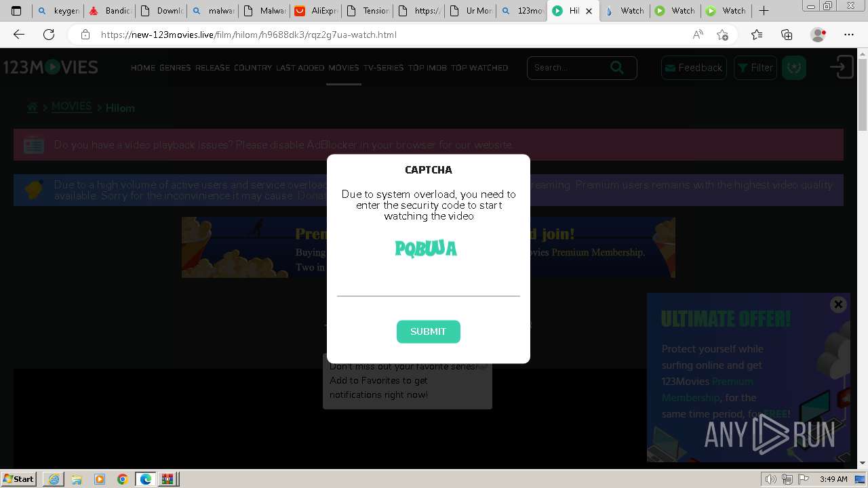868x488 pixels.
Task: Open the Feedback button
Action: (694, 68)
